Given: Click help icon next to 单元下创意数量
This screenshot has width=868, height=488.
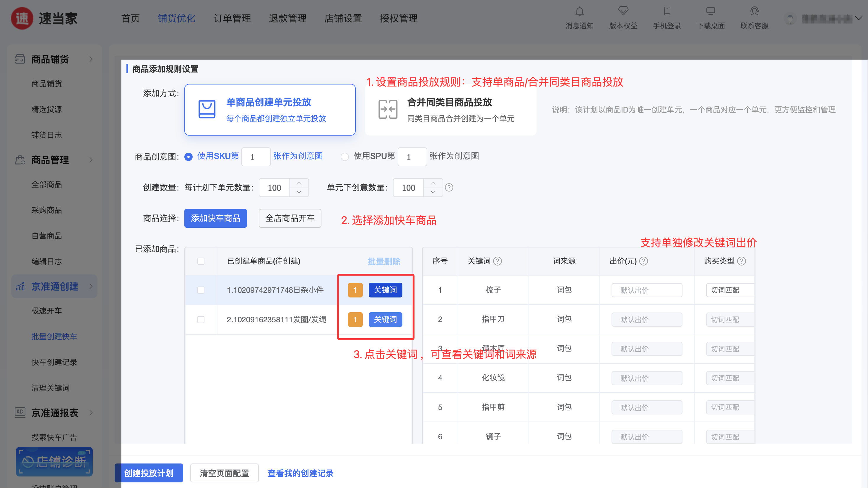Looking at the screenshot, I should 449,187.
